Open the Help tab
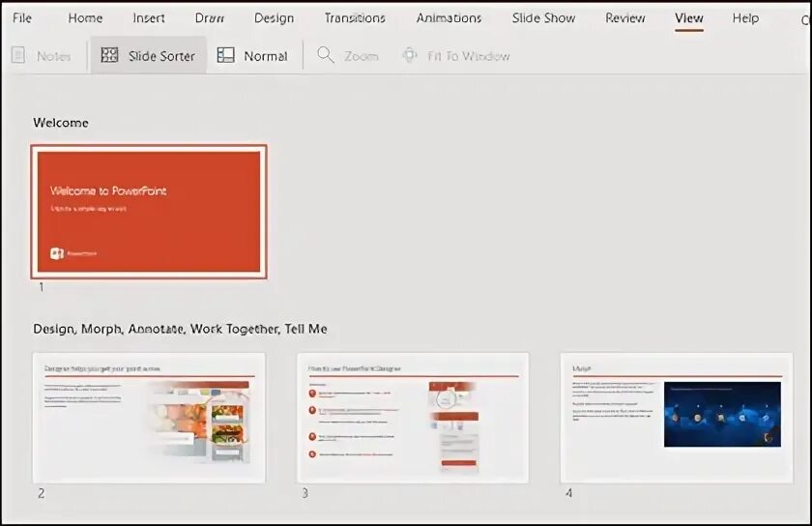This screenshot has height=526, width=812. [x=745, y=18]
